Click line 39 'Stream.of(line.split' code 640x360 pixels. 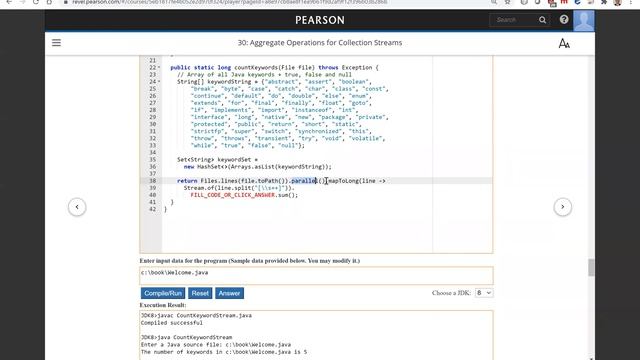coord(239,188)
